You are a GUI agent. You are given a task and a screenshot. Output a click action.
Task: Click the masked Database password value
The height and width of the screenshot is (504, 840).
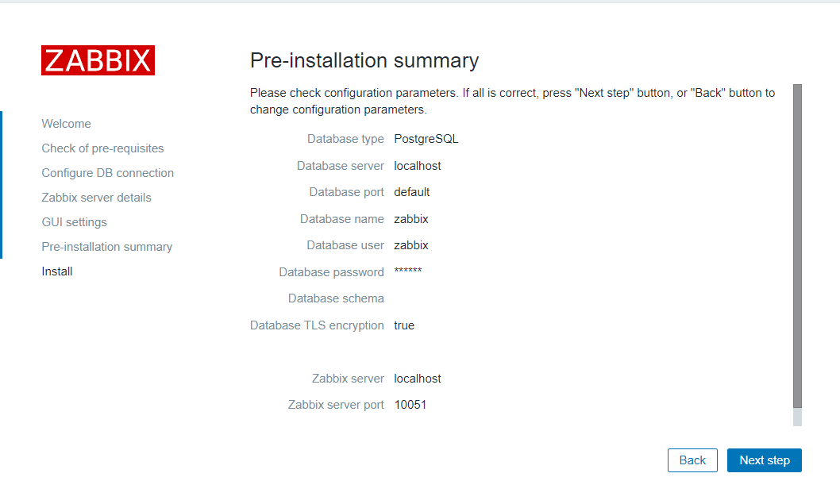pyautogui.click(x=408, y=272)
